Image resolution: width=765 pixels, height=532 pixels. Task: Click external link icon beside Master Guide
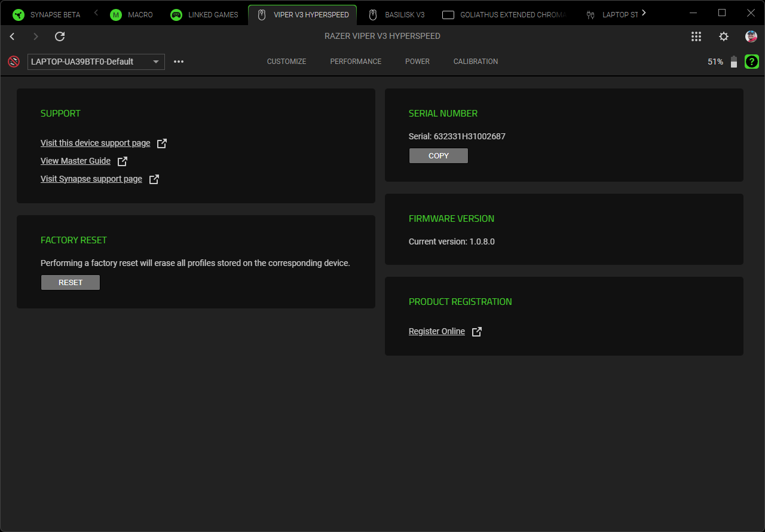tap(123, 161)
